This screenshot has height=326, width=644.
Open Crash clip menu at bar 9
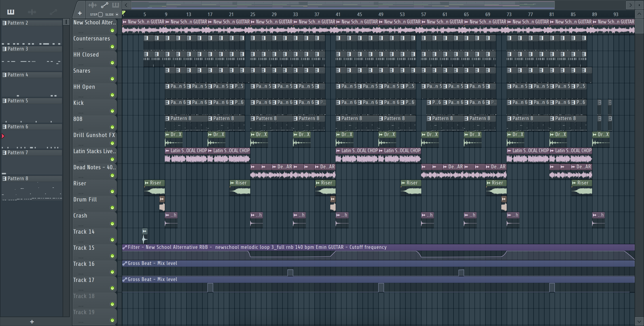tap(167, 215)
